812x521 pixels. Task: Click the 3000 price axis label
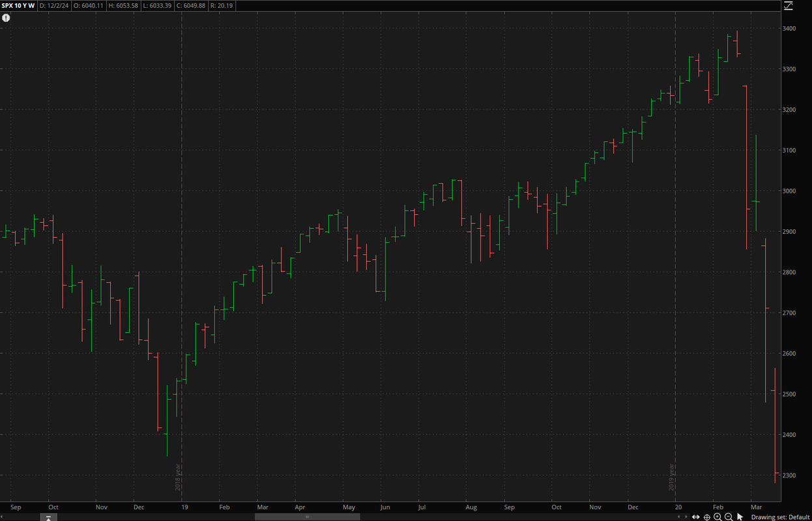[x=789, y=191]
